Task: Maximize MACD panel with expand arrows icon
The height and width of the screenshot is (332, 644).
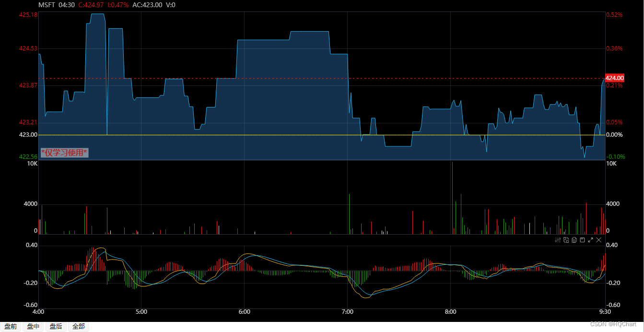Action: click(590, 240)
